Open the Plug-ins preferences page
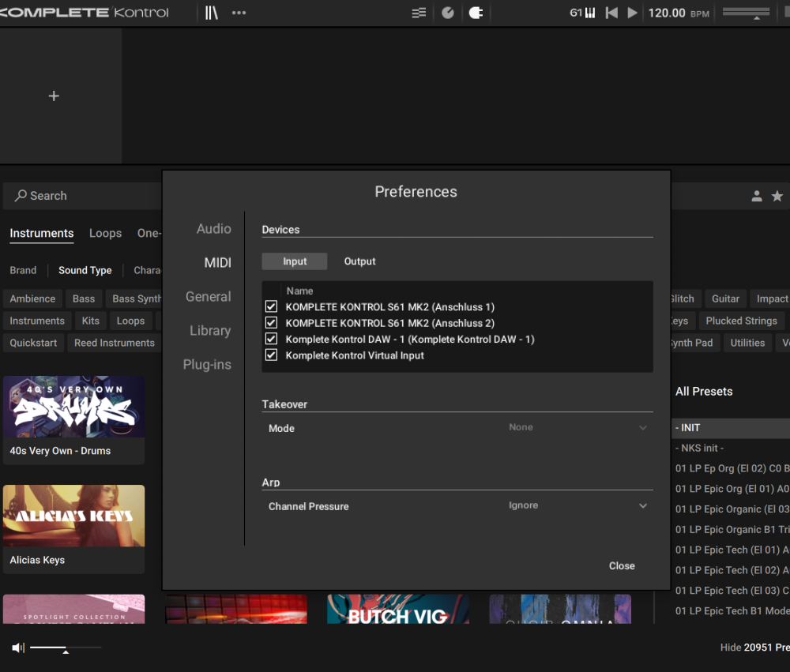Screen dimensions: 790x672 click(x=207, y=364)
